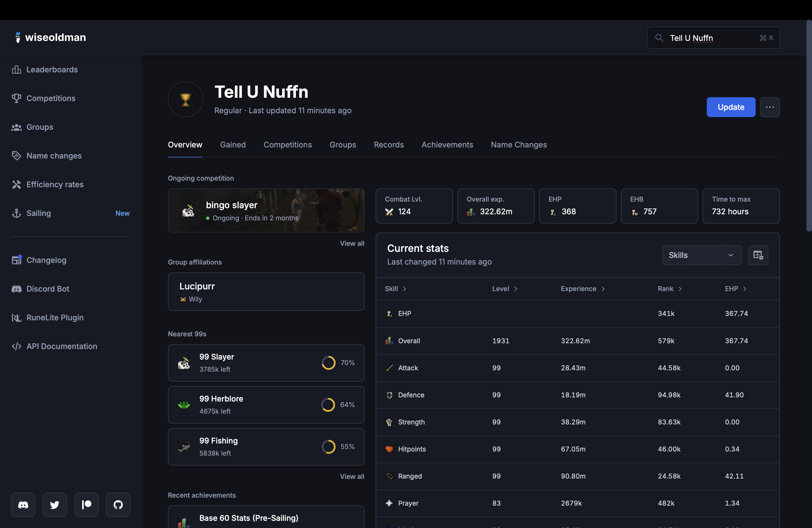Click the wiseoldman logo icon
The width and height of the screenshot is (812, 528).
(x=18, y=38)
